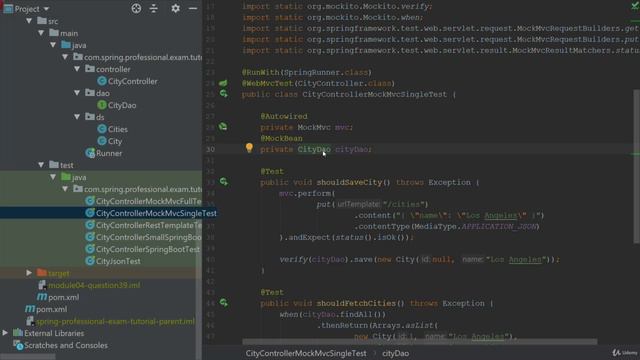Click the yellow lightbulb intention icon

pos(249,148)
